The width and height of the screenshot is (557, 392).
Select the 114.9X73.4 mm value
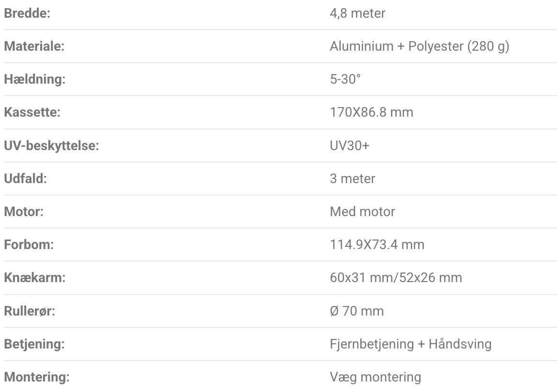click(x=377, y=245)
